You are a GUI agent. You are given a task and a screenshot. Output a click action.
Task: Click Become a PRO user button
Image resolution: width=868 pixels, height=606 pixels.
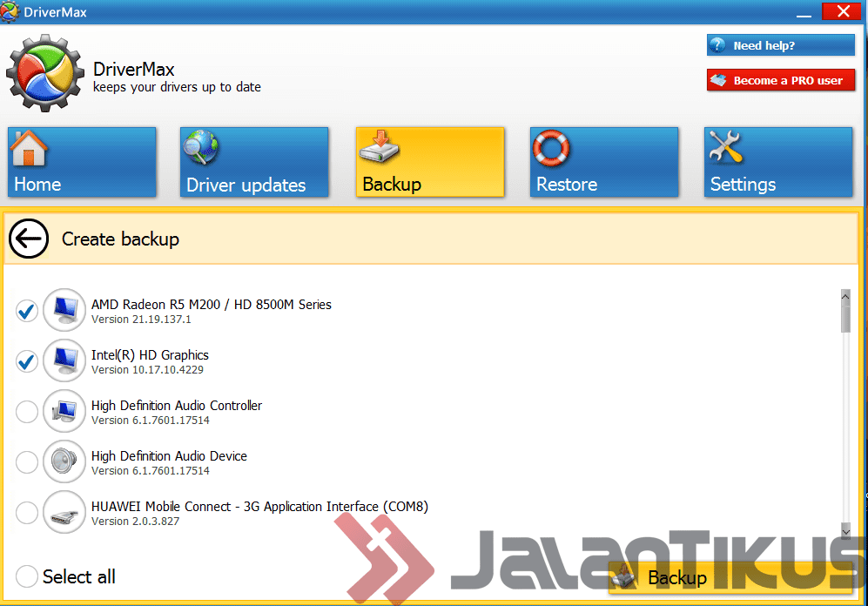[781, 80]
